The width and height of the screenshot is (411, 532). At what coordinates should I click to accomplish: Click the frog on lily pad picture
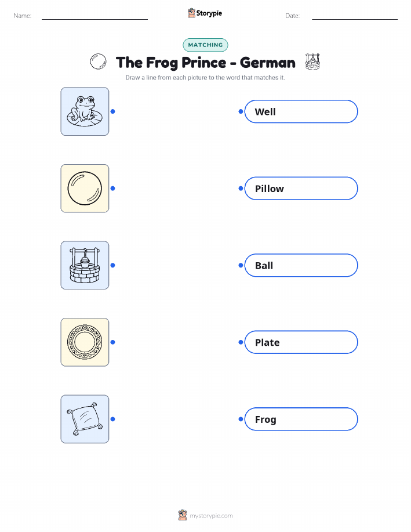pyautogui.click(x=85, y=111)
